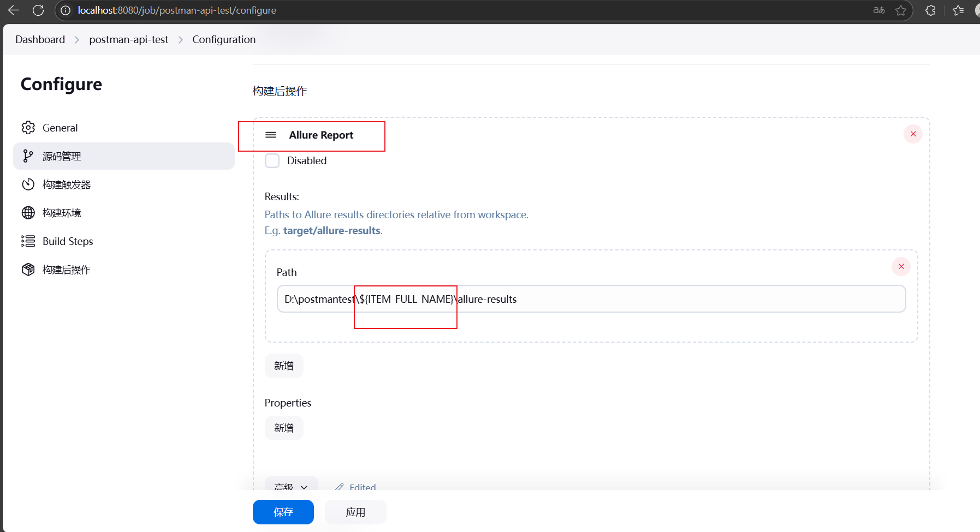The width and height of the screenshot is (980, 532).
Task: Click the 构建环境 globe icon
Action: tap(28, 213)
